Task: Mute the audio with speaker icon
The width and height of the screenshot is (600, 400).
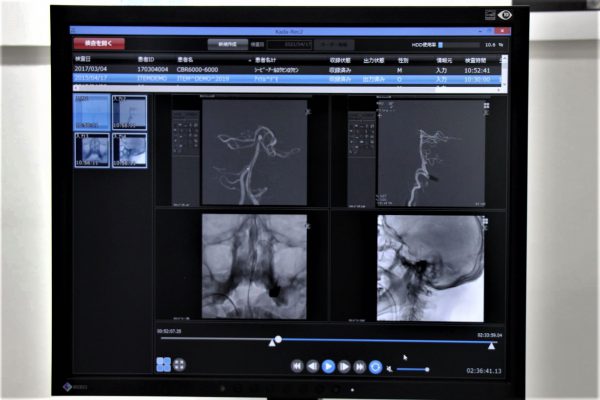Action: 389,368
